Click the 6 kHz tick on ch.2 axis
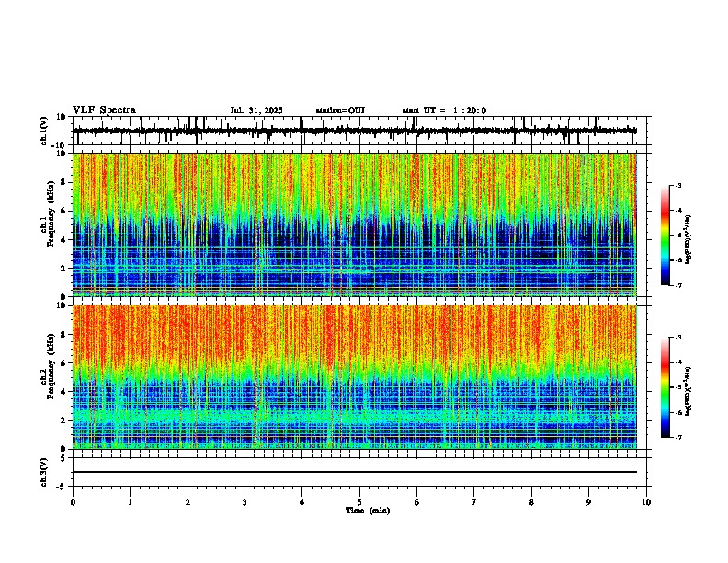Screen dimensions: 728x563 pyautogui.click(x=63, y=363)
